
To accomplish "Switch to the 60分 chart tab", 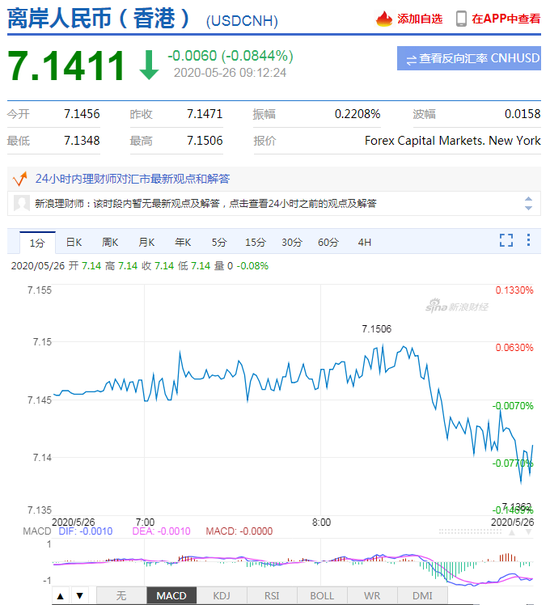I will 328,242.
